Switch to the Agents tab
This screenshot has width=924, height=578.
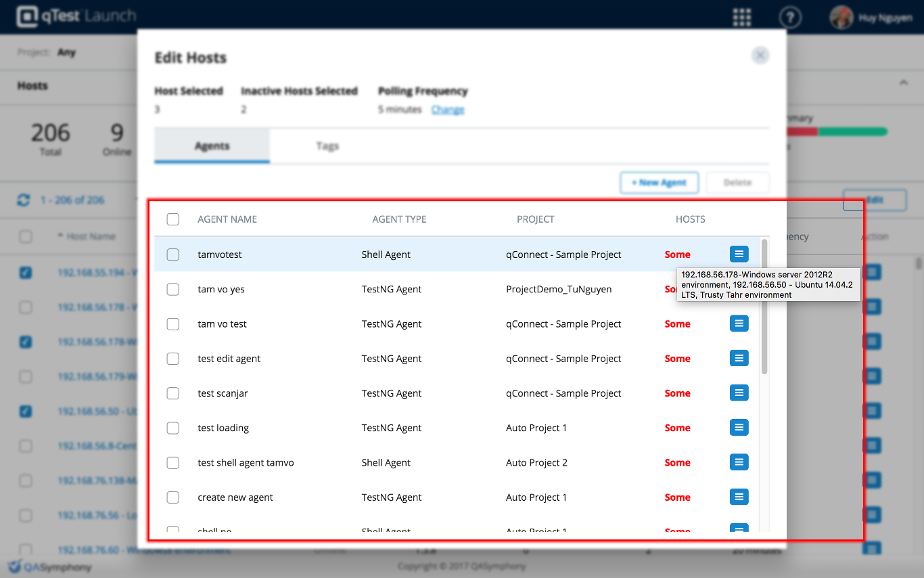212,146
